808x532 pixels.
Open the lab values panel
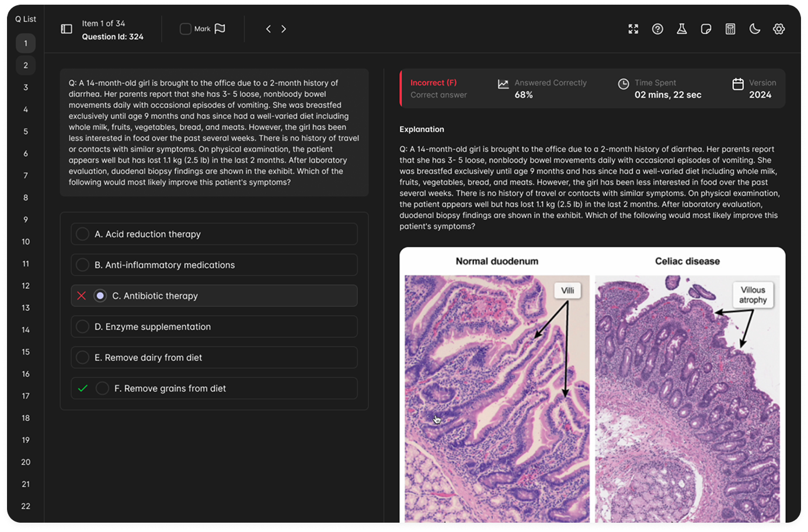click(x=682, y=29)
